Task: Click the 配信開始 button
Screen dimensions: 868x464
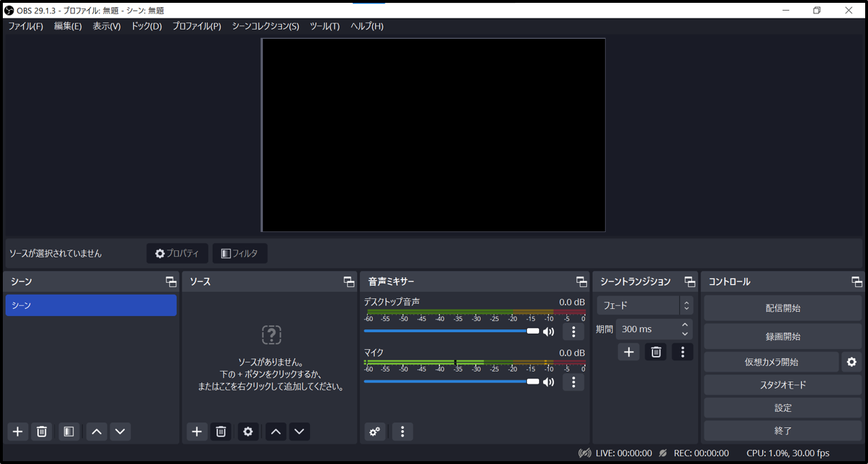Action: (782, 308)
